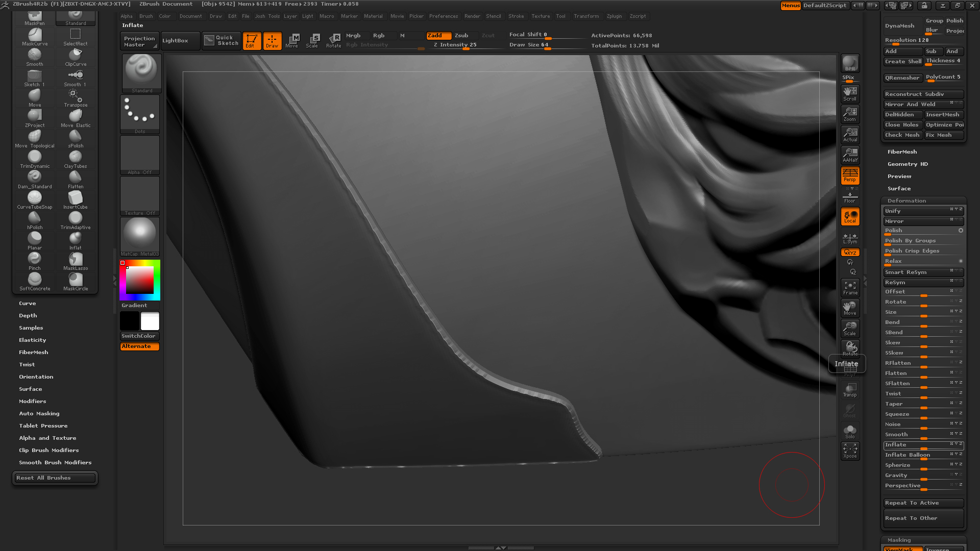980x551 pixels.
Task: Click the Zoom canvas icon
Action: [x=850, y=114]
